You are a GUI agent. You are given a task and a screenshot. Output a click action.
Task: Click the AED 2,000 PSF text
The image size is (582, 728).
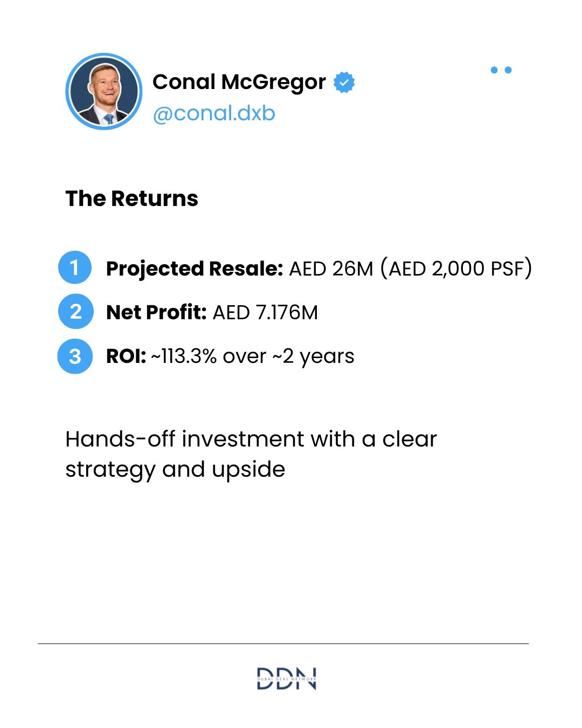(456, 269)
